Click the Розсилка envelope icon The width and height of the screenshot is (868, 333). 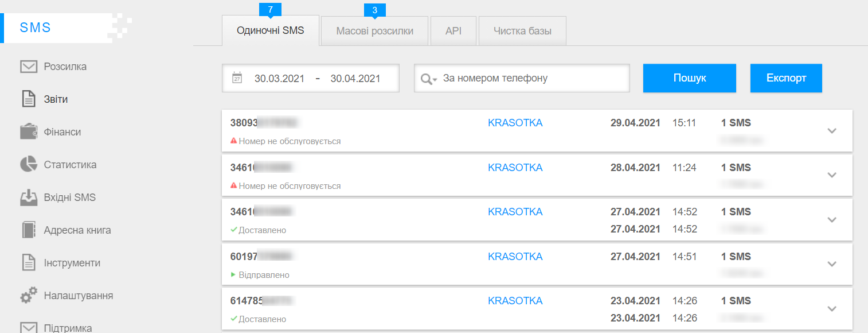click(x=29, y=67)
